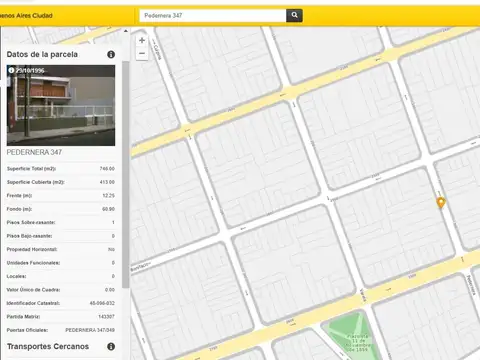Image resolution: width=480 pixels, height=360 pixels.
Task: Click the orange location marker on map
Action: [x=441, y=202]
